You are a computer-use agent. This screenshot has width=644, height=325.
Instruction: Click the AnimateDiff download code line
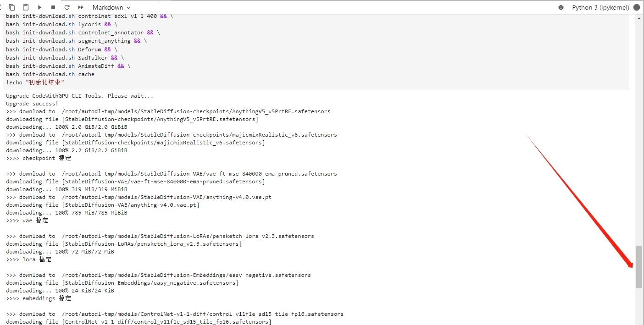68,66
